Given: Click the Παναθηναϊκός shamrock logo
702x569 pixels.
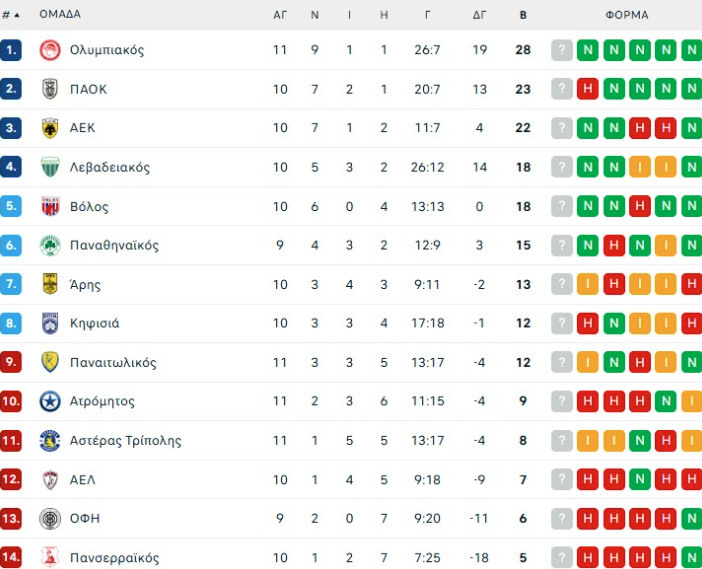Looking at the screenshot, I should pyautogui.click(x=50, y=245).
